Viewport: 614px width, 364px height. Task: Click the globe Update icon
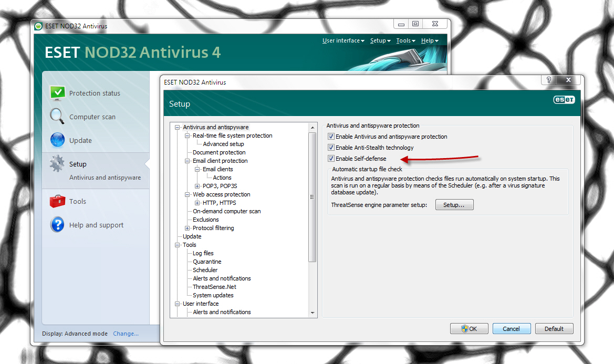[x=58, y=140]
